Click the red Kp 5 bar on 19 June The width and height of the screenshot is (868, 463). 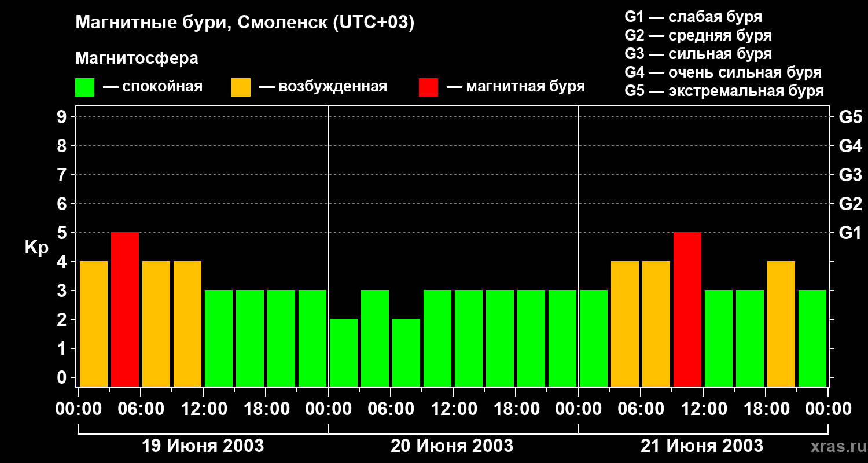125,309
